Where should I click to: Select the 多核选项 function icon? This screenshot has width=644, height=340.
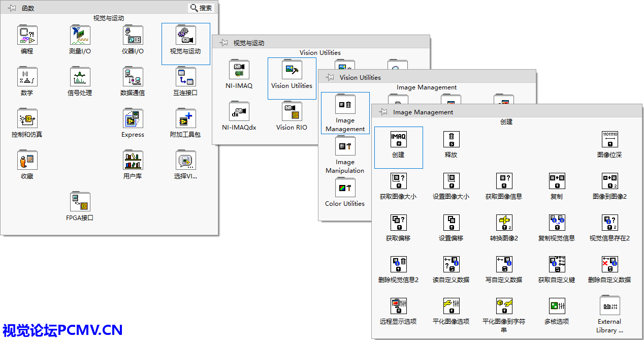point(557,306)
